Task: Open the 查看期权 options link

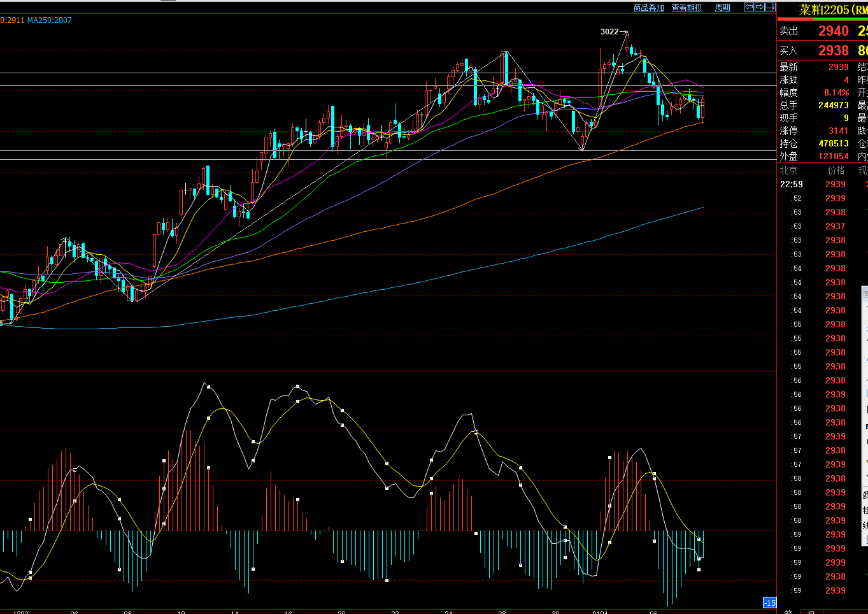Action: [687, 8]
